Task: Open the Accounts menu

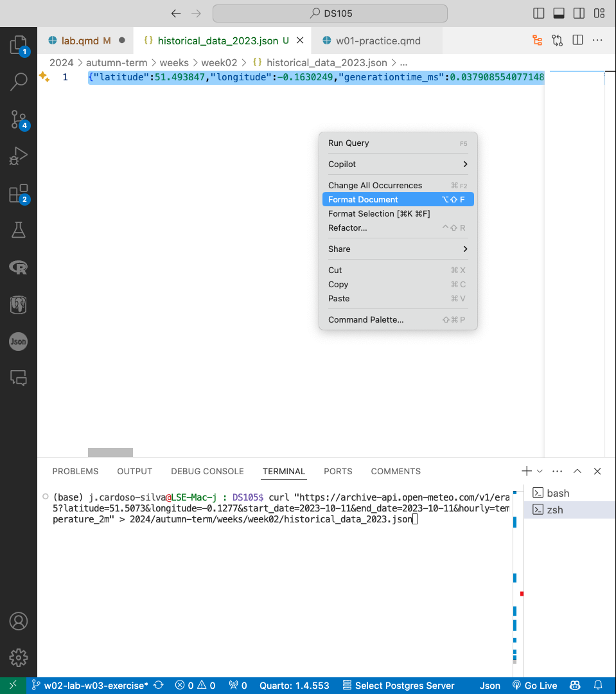Action: pos(19,621)
